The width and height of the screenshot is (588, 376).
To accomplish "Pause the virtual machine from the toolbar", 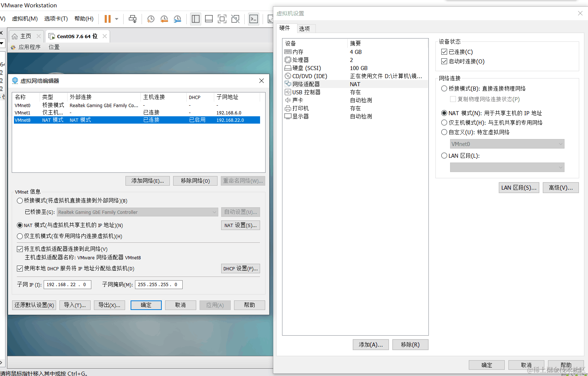I will 107,19.
